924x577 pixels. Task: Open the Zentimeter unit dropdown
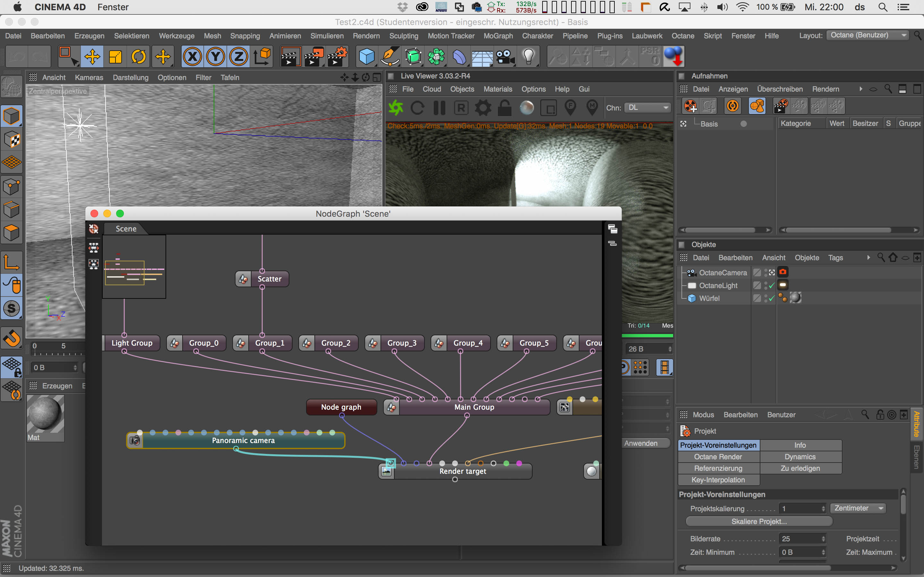coord(858,508)
